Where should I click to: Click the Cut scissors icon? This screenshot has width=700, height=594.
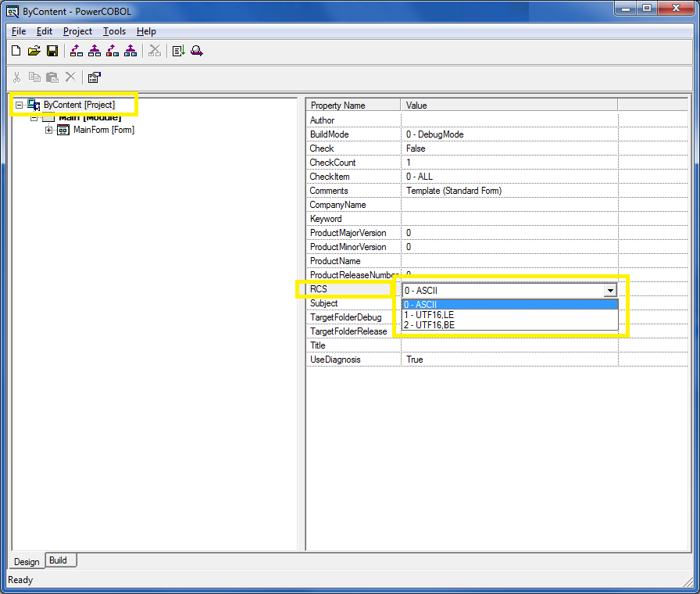(16, 77)
